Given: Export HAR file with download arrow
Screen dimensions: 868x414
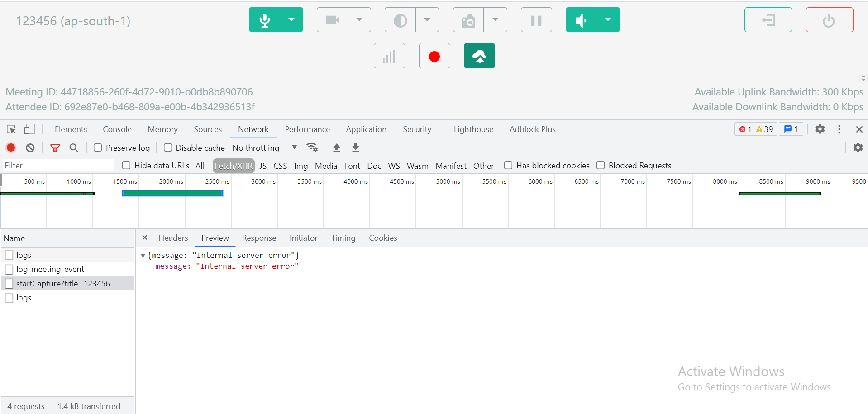Looking at the screenshot, I should point(356,148).
